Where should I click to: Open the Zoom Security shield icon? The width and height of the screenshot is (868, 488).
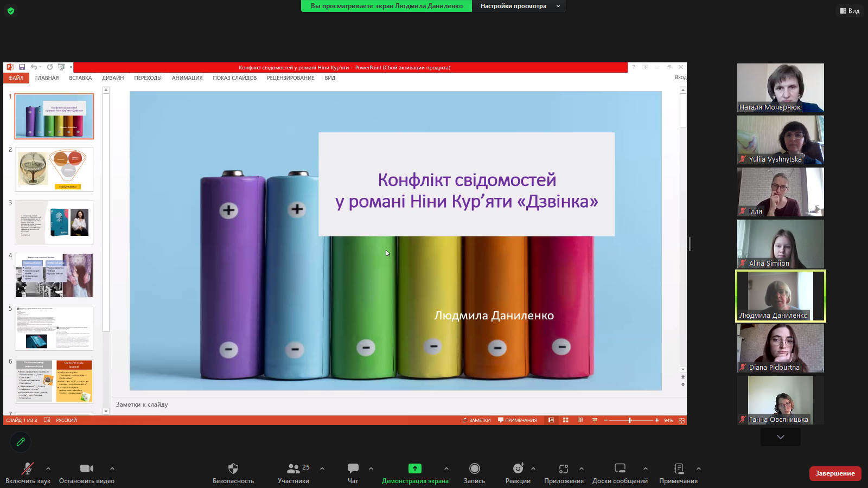[233, 468]
